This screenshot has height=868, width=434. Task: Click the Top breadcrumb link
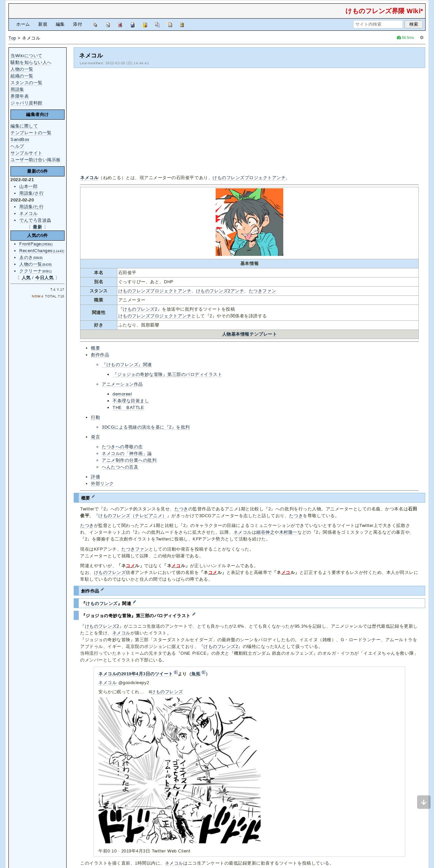click(x=12, y=38)
